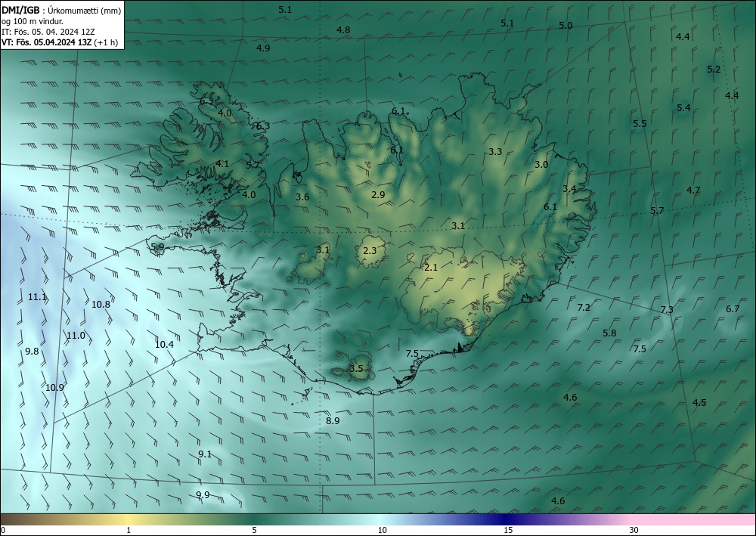Click the map value 5.2

[x=714, y=70]
